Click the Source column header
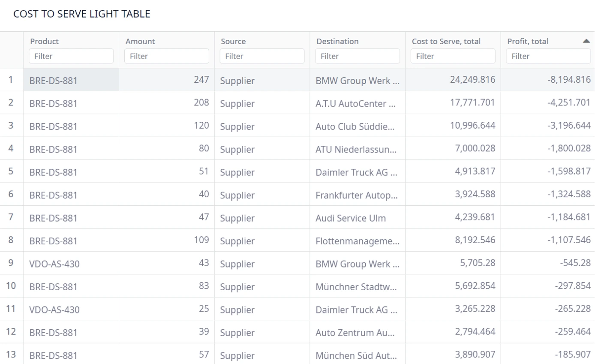 pos(233,42)
